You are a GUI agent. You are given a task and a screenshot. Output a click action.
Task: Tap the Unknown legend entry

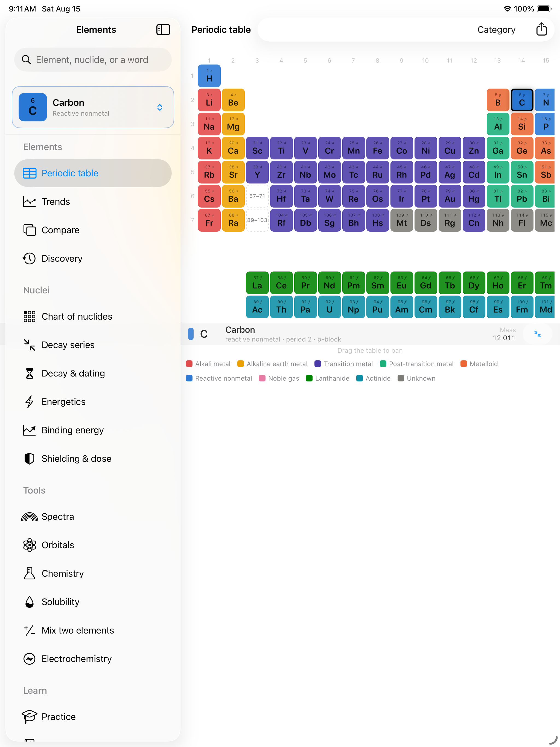416,378
